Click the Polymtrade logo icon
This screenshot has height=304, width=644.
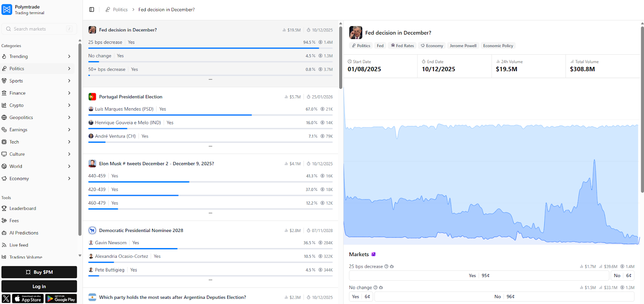7,10
